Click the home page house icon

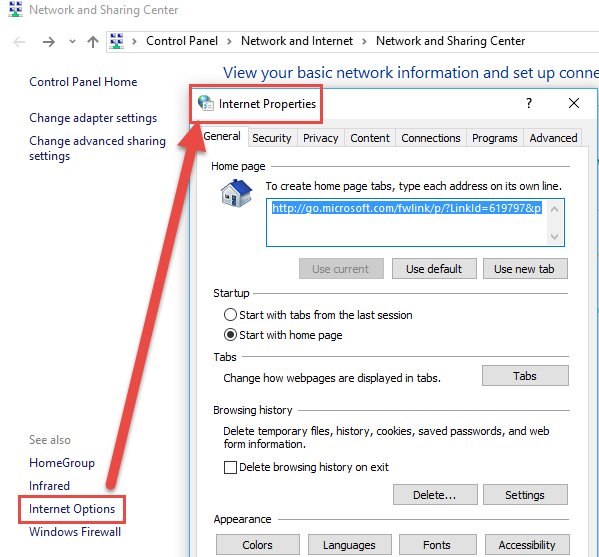[236, 193]
